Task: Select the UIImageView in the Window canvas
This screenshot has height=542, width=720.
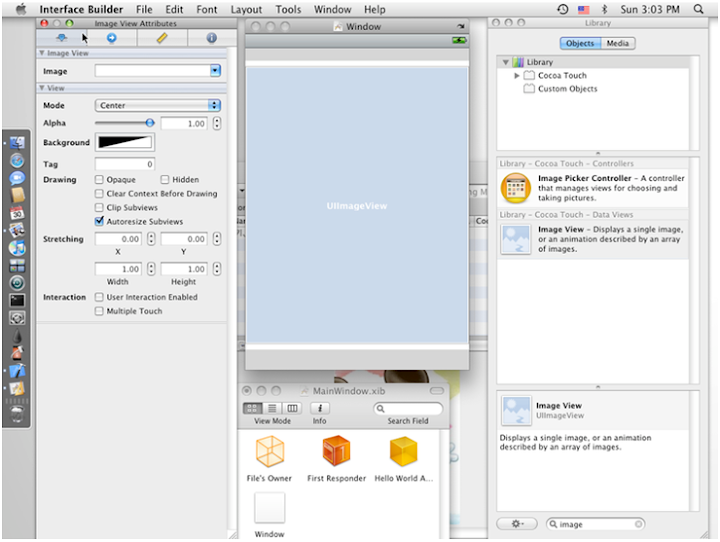Action: point(357,205)
